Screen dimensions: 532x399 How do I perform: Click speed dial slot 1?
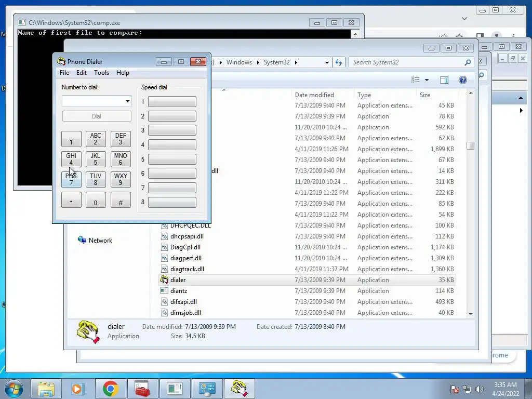point(172,101)
